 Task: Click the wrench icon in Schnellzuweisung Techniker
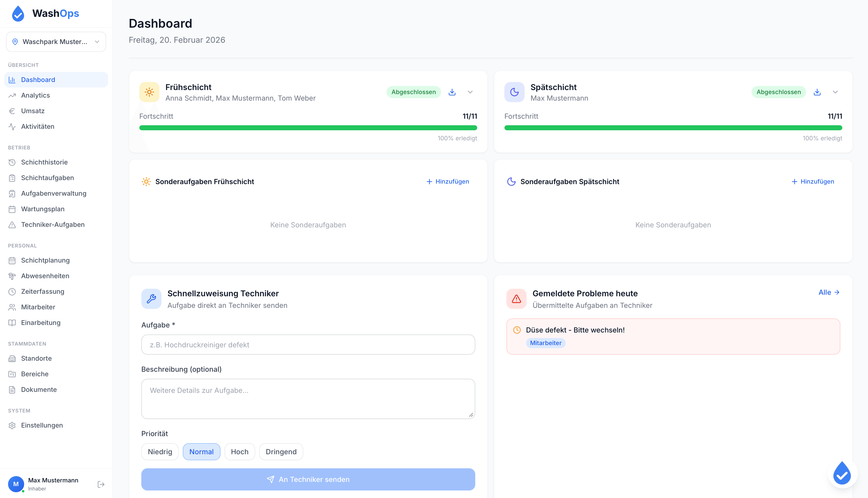(x=151, y=299)
